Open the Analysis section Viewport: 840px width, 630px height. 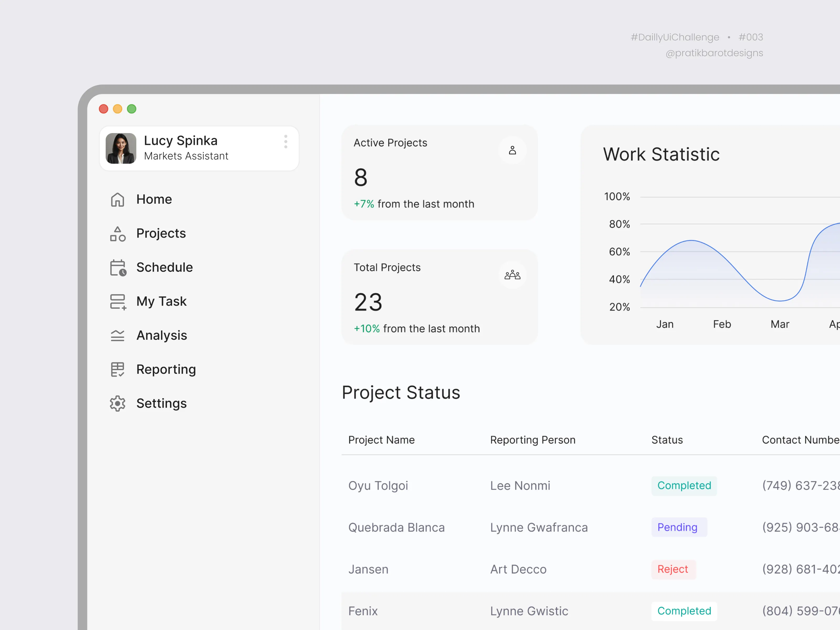[161, 335]
